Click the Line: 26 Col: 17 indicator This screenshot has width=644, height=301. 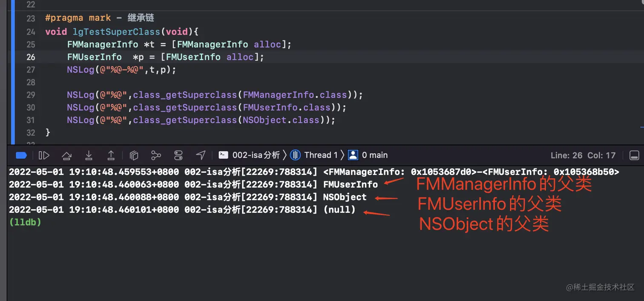[x=583, y=156]
